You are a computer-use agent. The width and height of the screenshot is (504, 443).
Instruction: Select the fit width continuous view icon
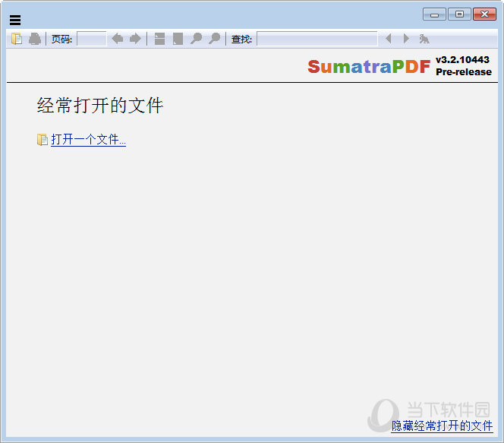click(159, 39)
